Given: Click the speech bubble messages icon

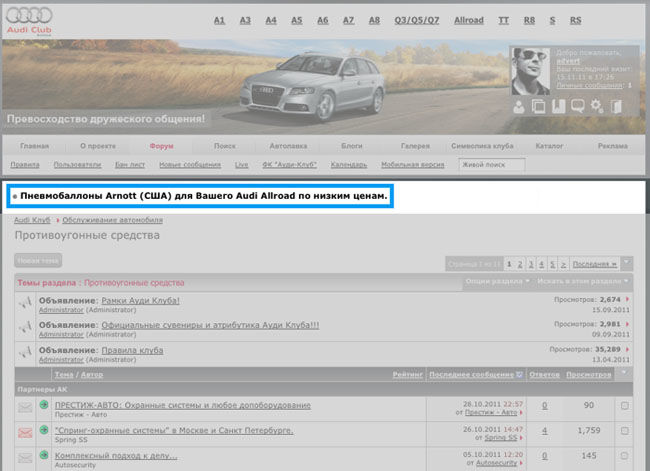Looking at the screenshot, I should pyautogui.click(x=576, y=107).
